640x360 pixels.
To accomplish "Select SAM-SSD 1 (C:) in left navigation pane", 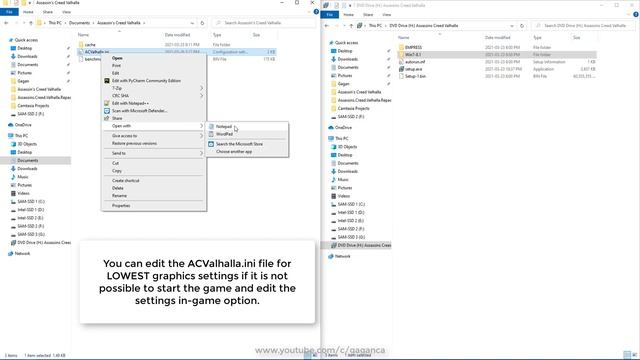I will 31,202.
